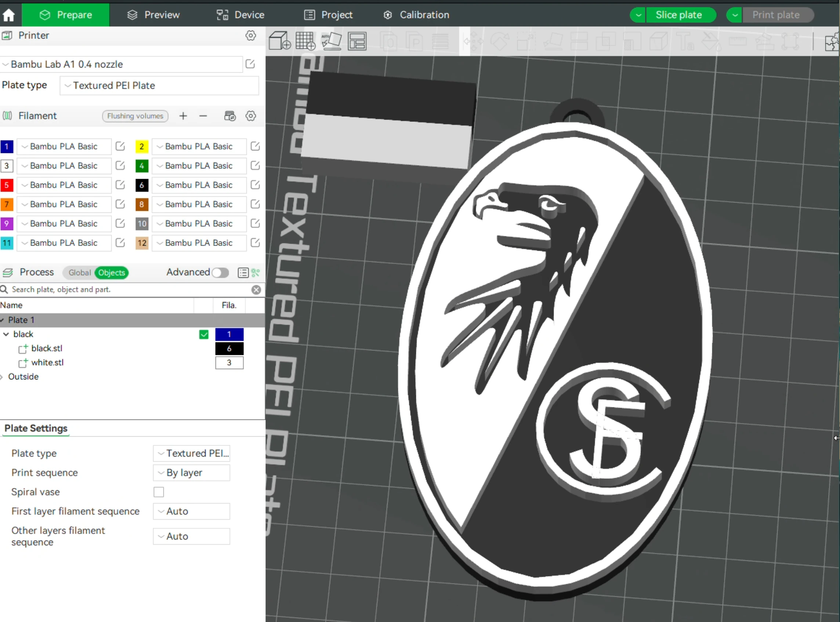Open the Print sequence By layer dropdown

point(191,473)
